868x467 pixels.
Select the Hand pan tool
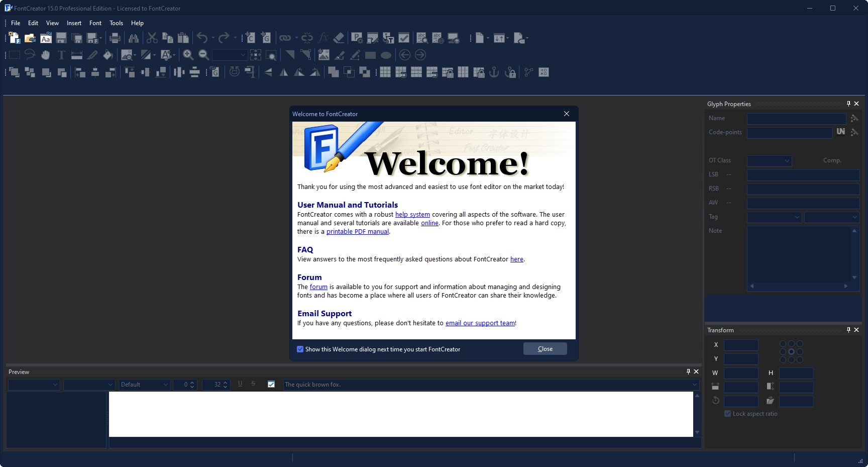pos(46,55)
